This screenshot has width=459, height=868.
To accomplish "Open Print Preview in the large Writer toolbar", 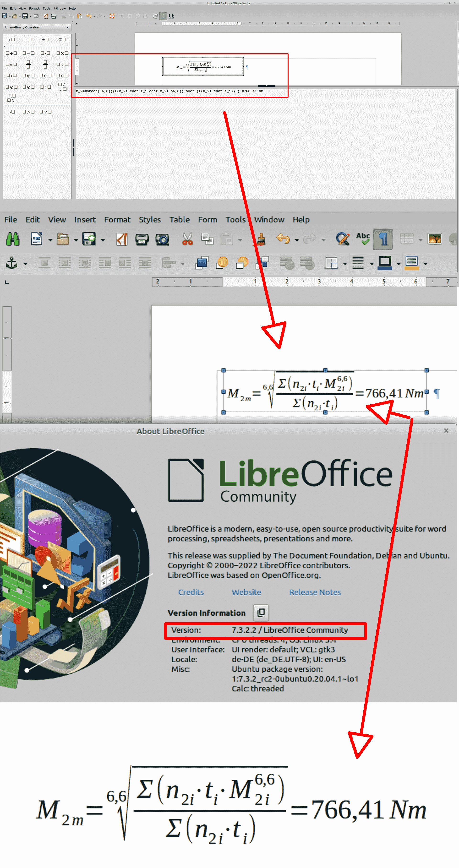I will click(x=162, y=239).
